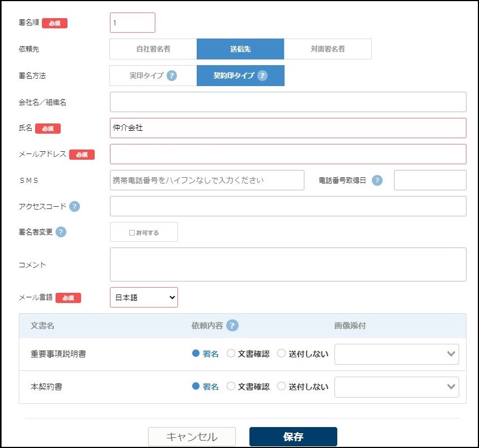Focus the SMS phone number field
The width and height of the screenshot is (479, 448).
click(x=207, y=180)
